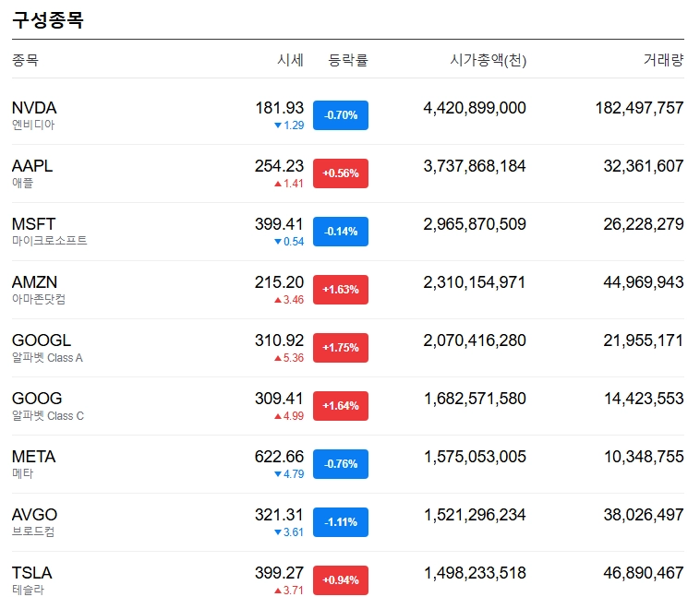Open the GOOG Class C stock
Screen dimensions: 700x597
pyautogui.click(x=37, y=399)
